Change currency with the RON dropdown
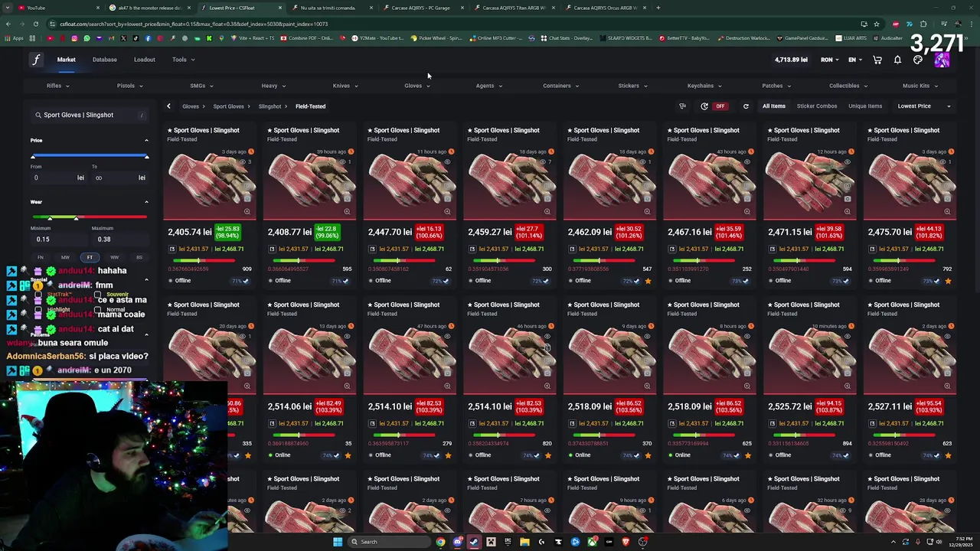 [x=831, y=60]
